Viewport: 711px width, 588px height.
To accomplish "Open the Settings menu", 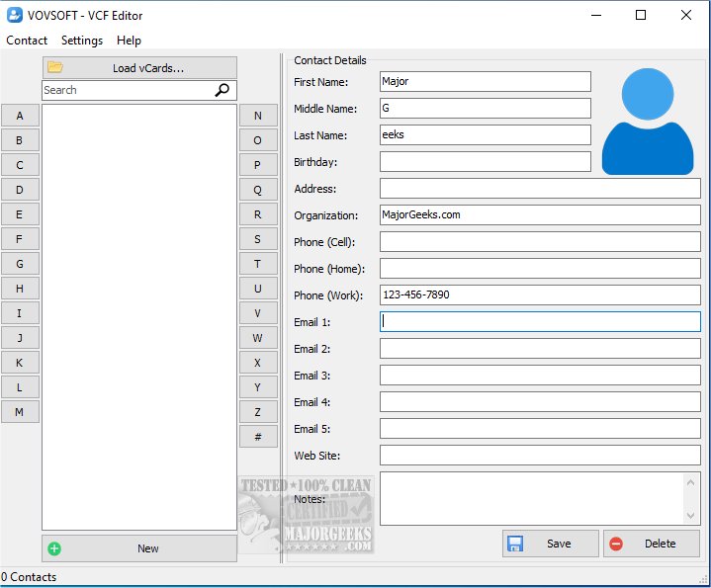I will [x=82, y=41].
